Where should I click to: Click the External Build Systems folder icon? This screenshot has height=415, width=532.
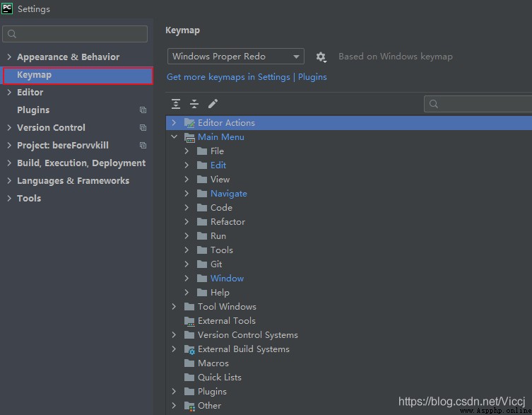point(189,349)
